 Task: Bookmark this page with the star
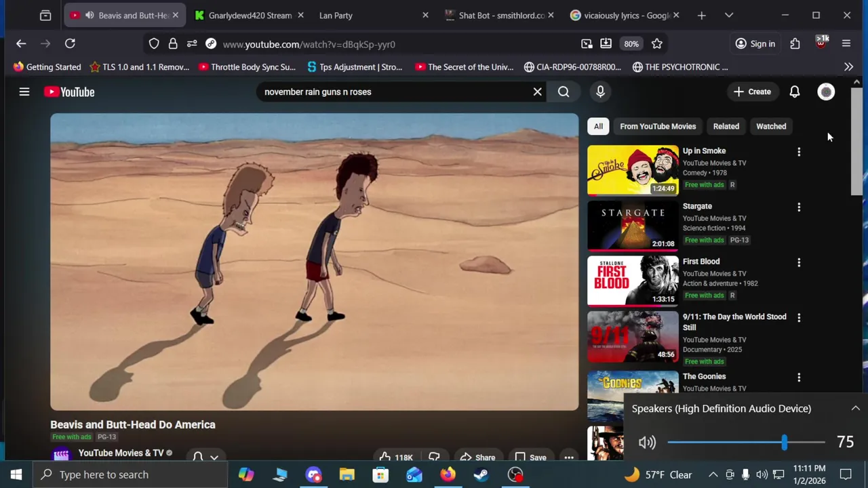click(x=656, y=43)
